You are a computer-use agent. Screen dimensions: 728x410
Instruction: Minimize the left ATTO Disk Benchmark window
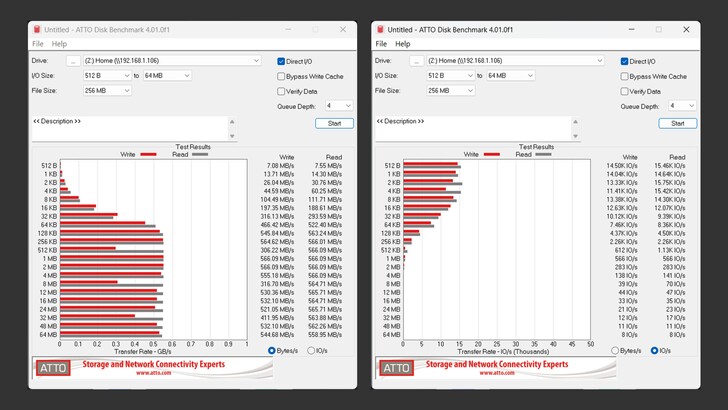(x=288, y=30)
